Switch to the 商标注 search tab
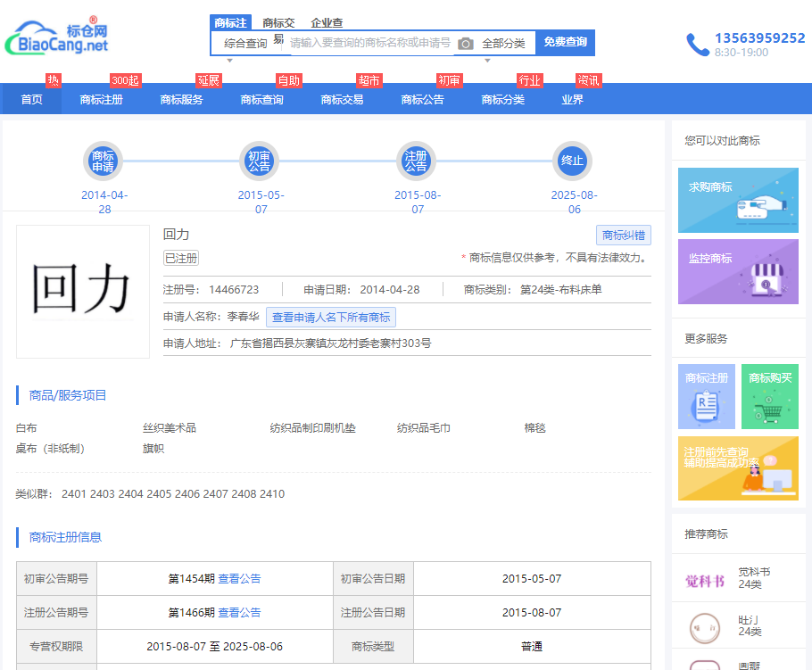 230,23
